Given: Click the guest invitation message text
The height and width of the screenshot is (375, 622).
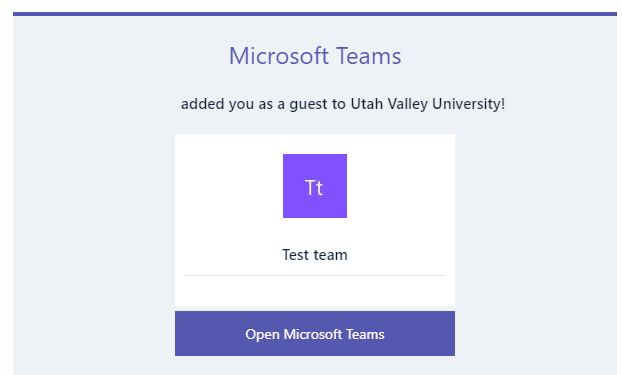Looking at the screenshot, I should [343, 104].
